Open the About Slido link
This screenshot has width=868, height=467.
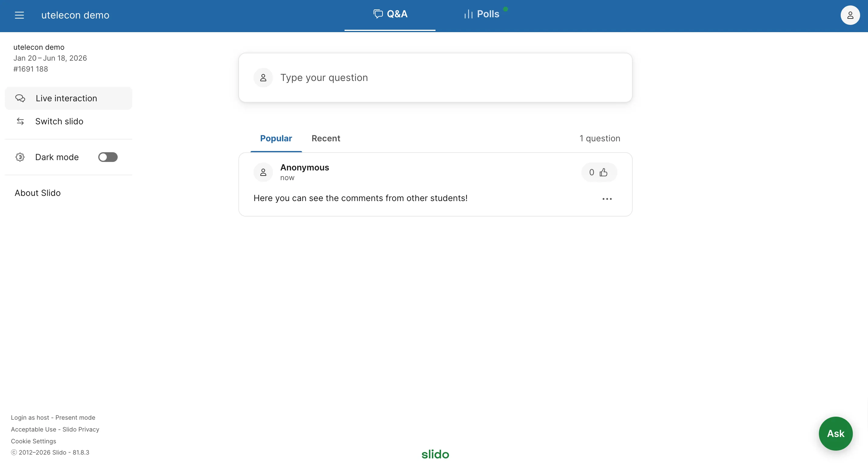pyautogui.click(x=38, y=193)
